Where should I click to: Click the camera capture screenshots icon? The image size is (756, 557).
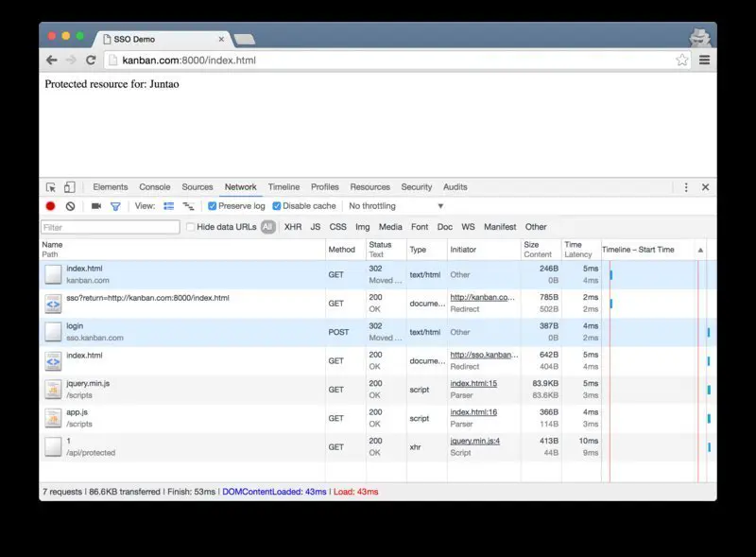pyautogui.click(x=96, y=206)
